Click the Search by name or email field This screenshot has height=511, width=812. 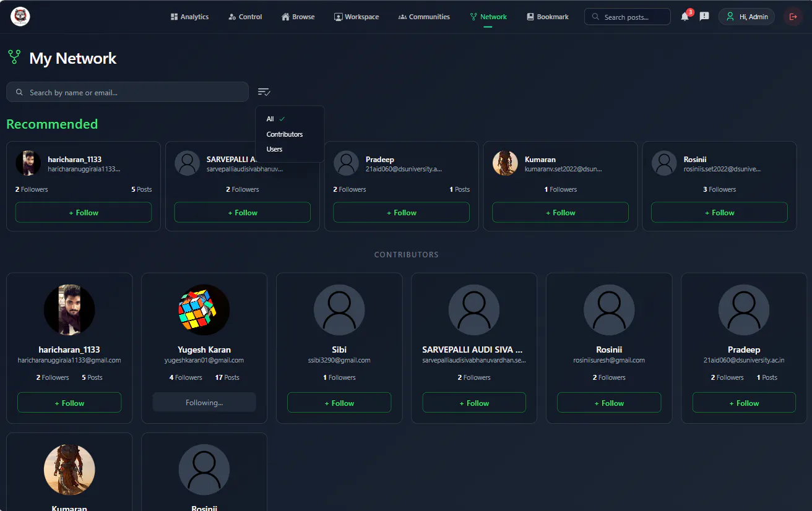(127, 92)
